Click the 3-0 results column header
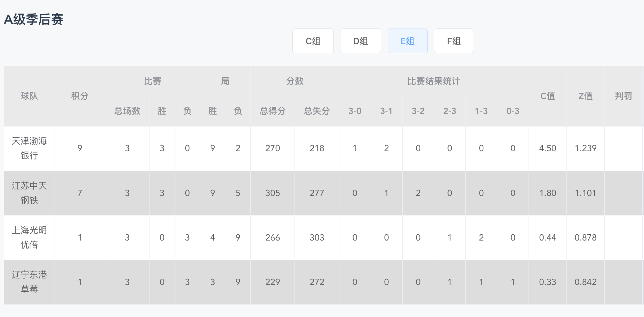 point(355,111)
